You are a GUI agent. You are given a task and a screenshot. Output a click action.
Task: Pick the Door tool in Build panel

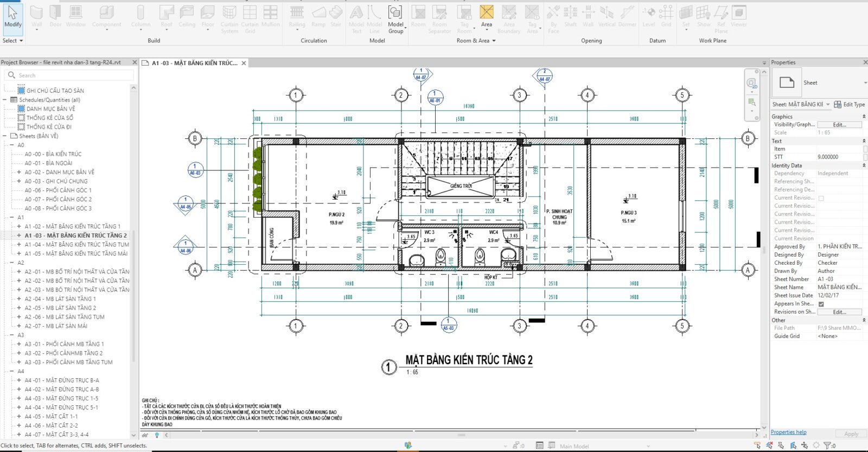[x=55, y=17]
